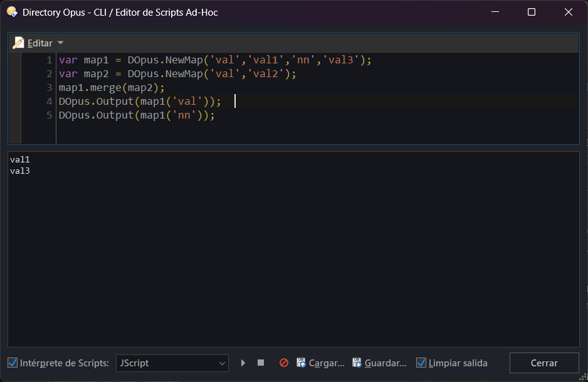Click the Guardar save-script icon
The width and height of the screenshot is (588, 382).
click(357, 363)
